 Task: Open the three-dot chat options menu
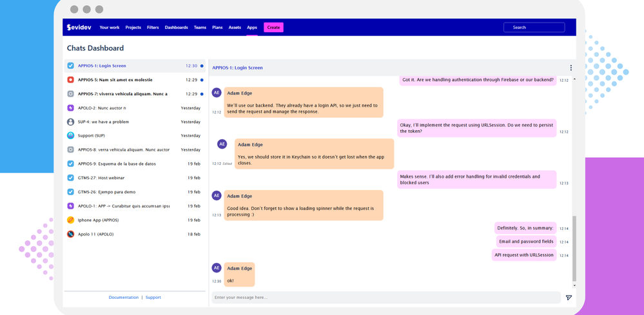point(571,68)
